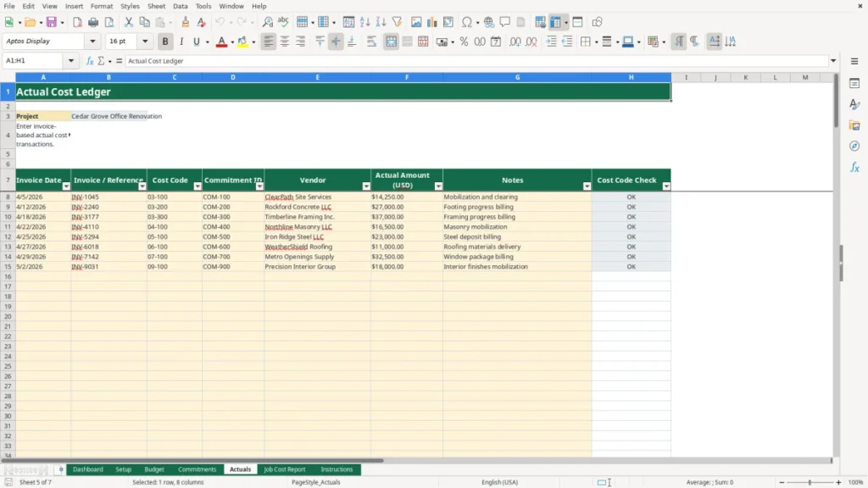The image size is (868, 488).
Task: Switch to the Commitments sheet tab
Action: 197,469
